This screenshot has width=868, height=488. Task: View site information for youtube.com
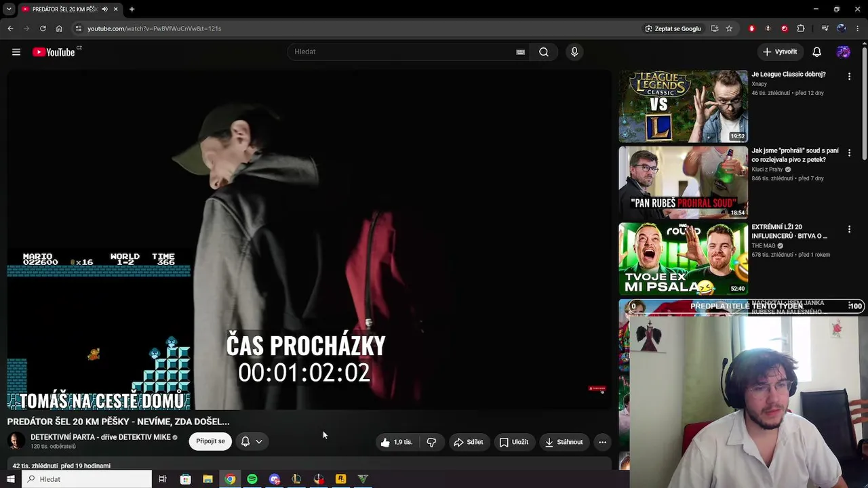[x=79, y=28]
